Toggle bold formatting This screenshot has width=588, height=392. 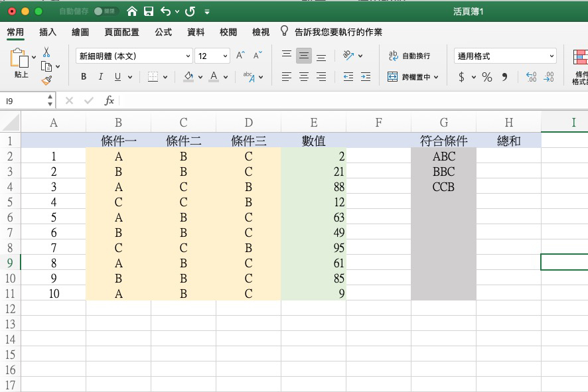(83, 76)
